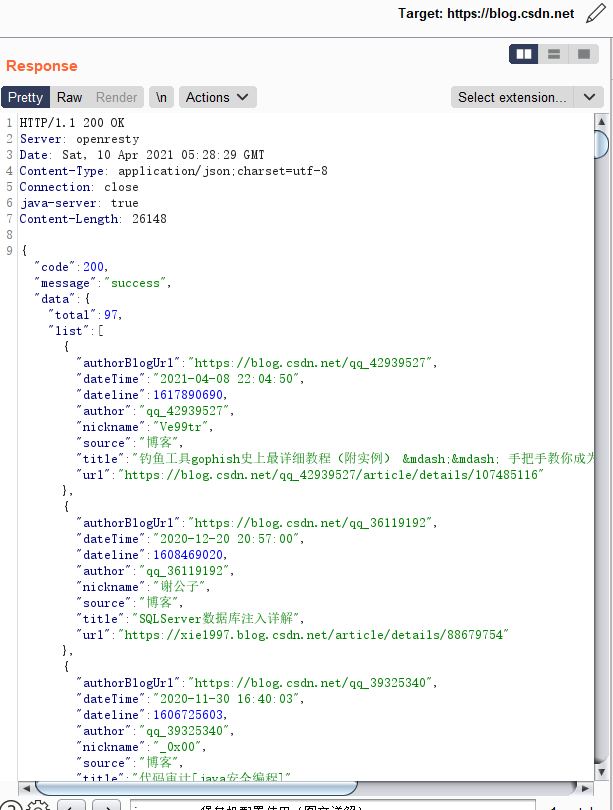This screenshot has width=613, height=810.
Task: Click the horizontal scrollbar thumb
Action: click(196, 788)
